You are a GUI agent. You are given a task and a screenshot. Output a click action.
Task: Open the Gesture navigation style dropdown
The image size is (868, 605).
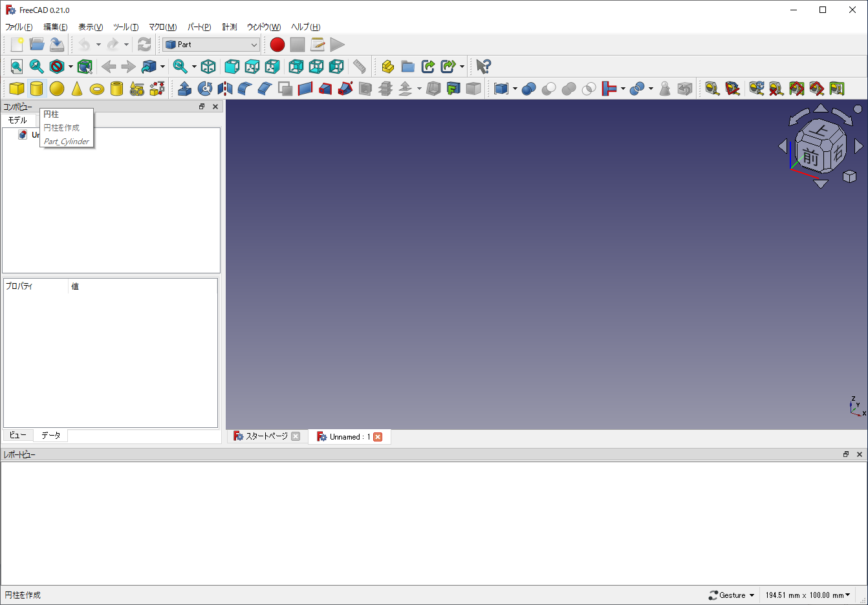tap(732, 595)
